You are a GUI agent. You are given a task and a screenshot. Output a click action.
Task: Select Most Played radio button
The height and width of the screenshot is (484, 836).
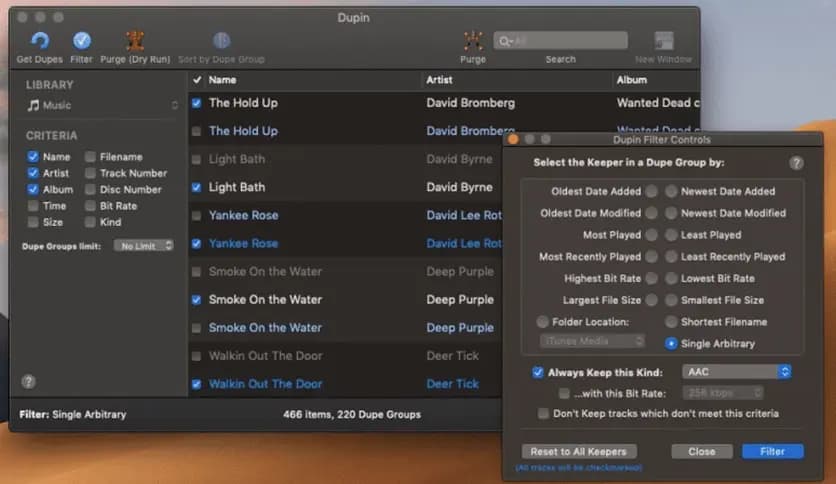651,235
